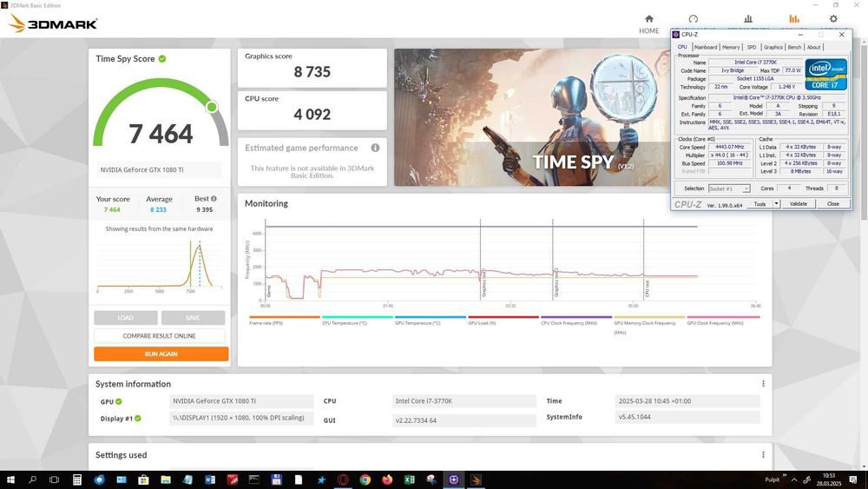Show hidden system tray icons
The height and width of the screenshot is (489, 868).
click(794, 479)
